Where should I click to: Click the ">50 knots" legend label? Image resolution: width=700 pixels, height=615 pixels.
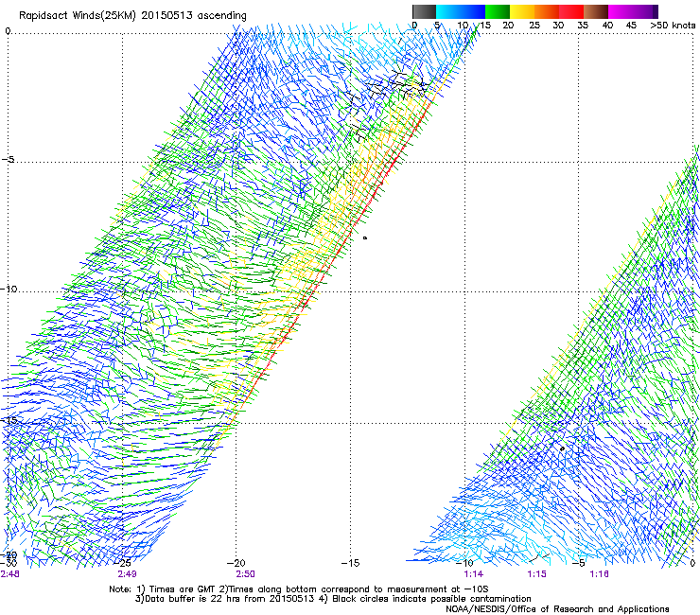(673, 26)
